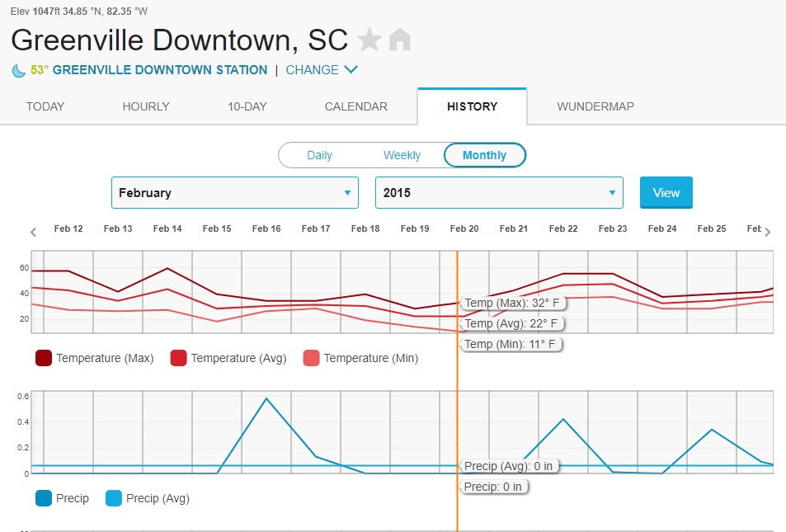Select the Daily view option
The height and width of the screenshot is (532, 786).
point(319,155)
